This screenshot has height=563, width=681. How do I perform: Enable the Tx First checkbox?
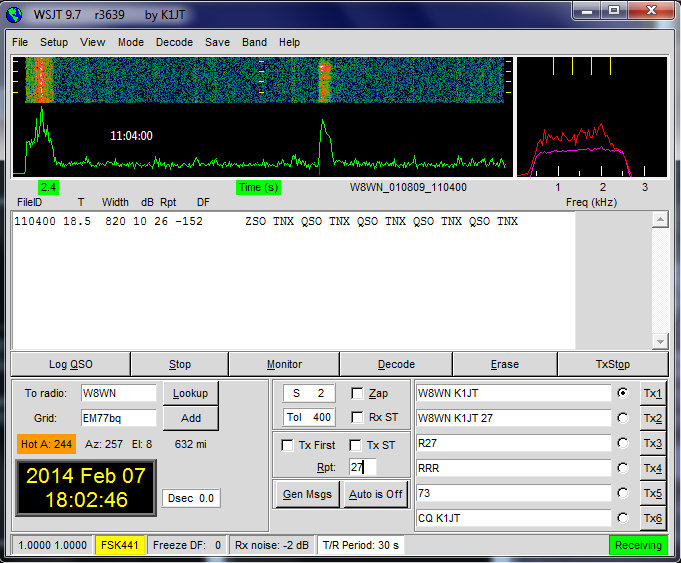[288, 445]
